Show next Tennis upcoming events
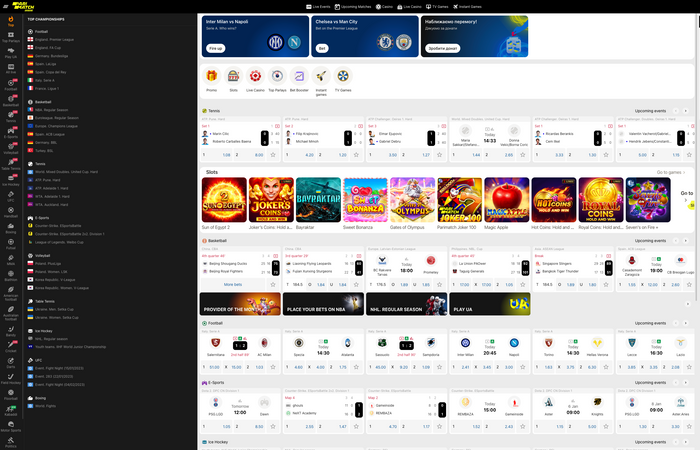 pyautogui.click(x=686, y=111)
